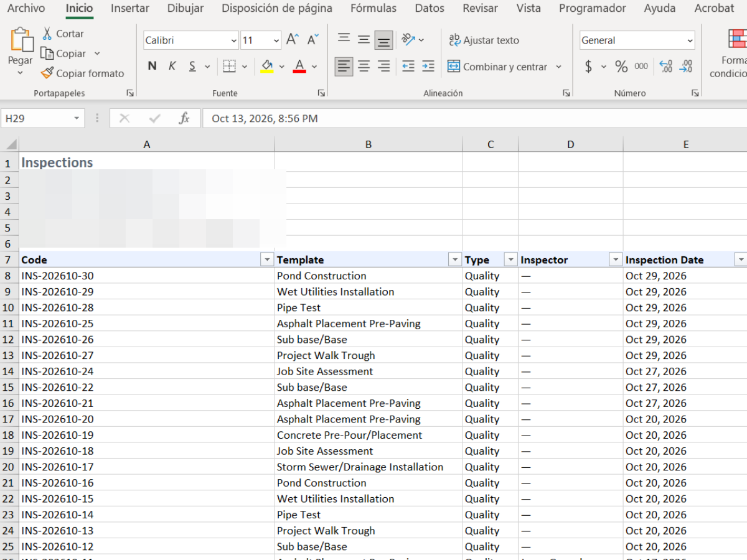Increase font size with large A
Screen dimensions: 747x560
click(x=292, y=40)
